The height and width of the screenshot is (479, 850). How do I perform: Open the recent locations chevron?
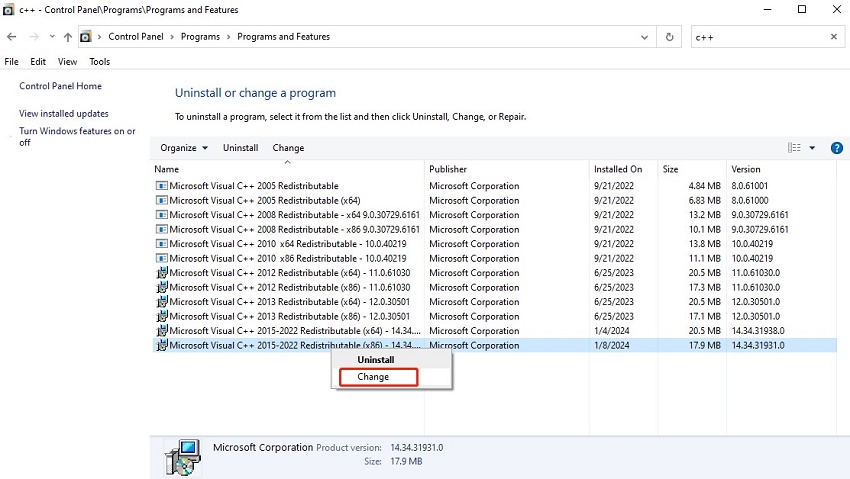52,37
